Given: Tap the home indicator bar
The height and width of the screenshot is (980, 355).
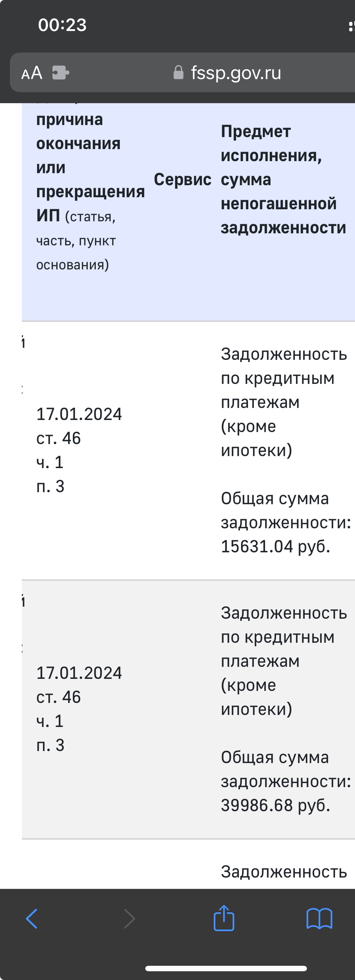Looking at the screenshot, I should pos(226,968).
